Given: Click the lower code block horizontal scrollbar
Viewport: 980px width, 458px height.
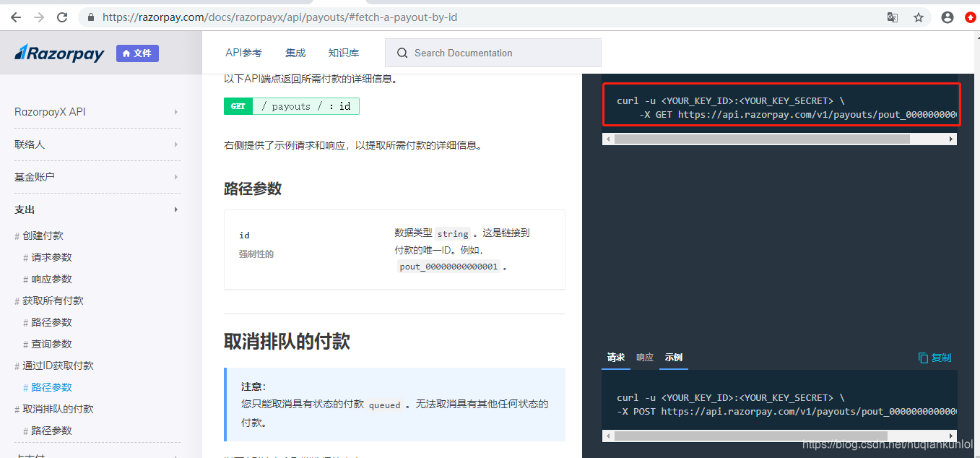Looking at the screenshot, I should (x=750, y=436).
